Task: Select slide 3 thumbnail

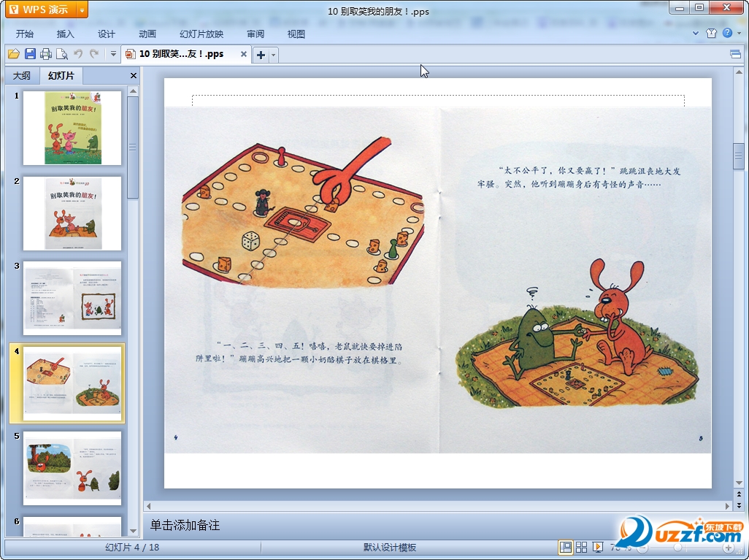Action: coord(72,298)
